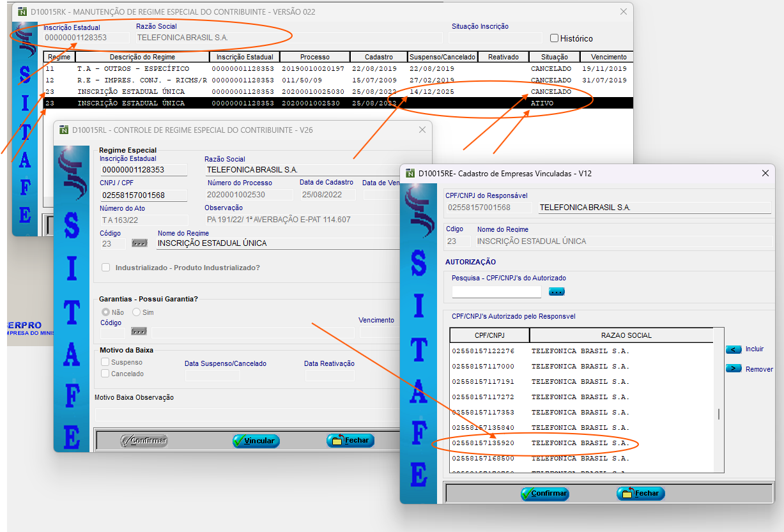Tick the Suspenso checkbox
Viewport: 784px width, 532px height.
(x=105, y=362)
